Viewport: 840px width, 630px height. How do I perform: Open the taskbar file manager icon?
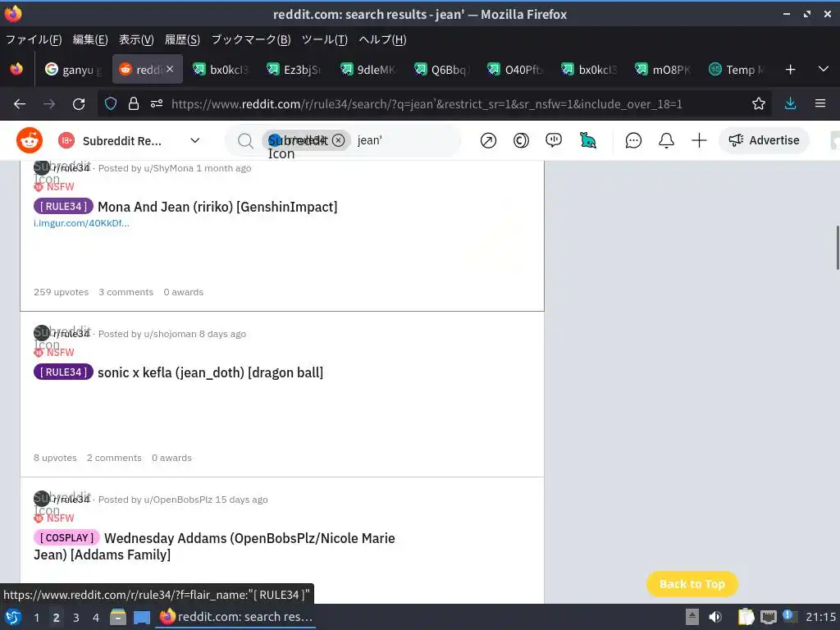coord(118,617)
